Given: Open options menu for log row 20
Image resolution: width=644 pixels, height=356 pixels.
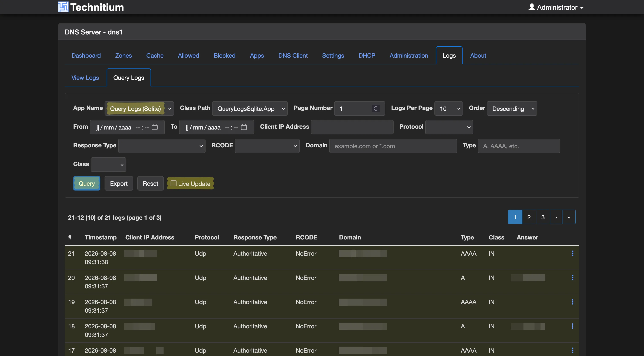Looking at the screenshot, I should click(x=572, y=278).
